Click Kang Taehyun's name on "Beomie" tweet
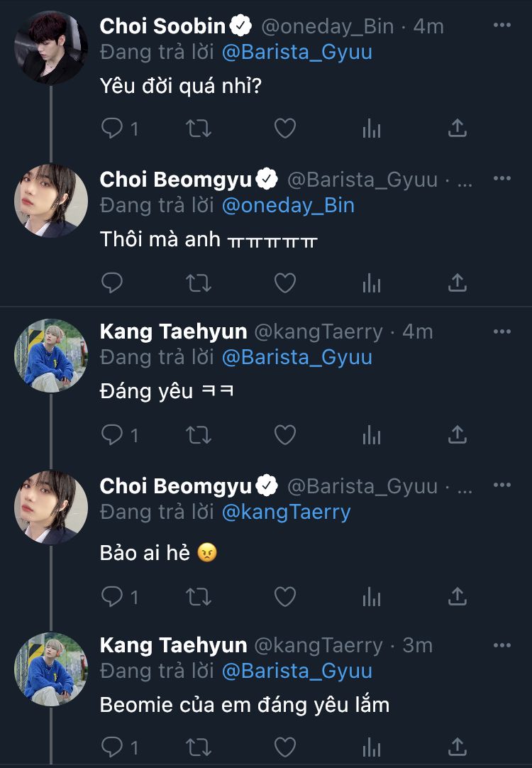Viewport: 532px width, 768px height. click(x=173, y=645)
